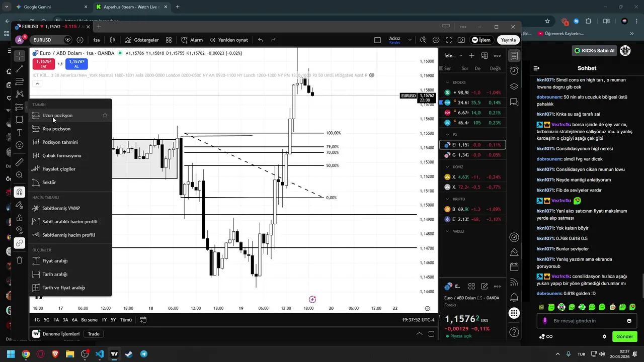
Task: Open indicator templates grid icon
Action: coord(169,40)
